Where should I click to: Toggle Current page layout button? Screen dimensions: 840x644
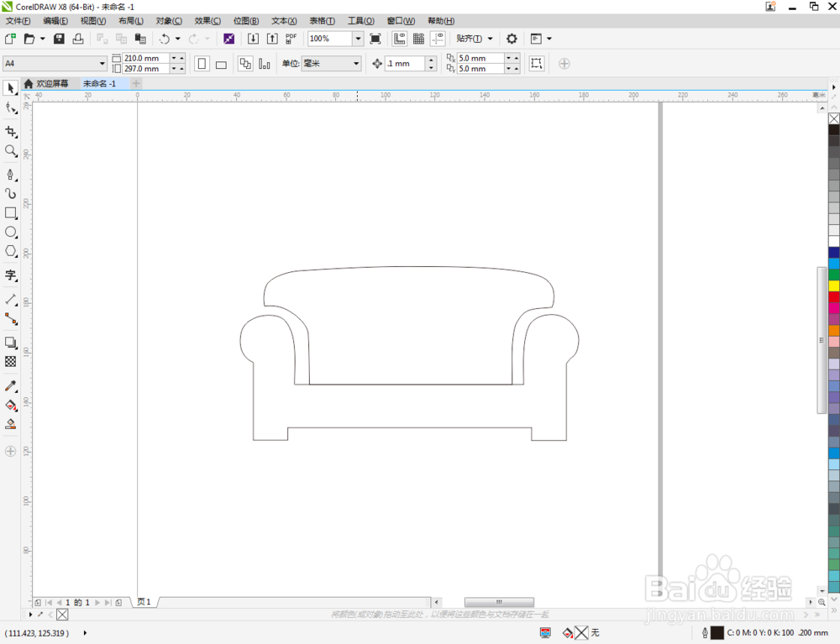pos(265,64)
